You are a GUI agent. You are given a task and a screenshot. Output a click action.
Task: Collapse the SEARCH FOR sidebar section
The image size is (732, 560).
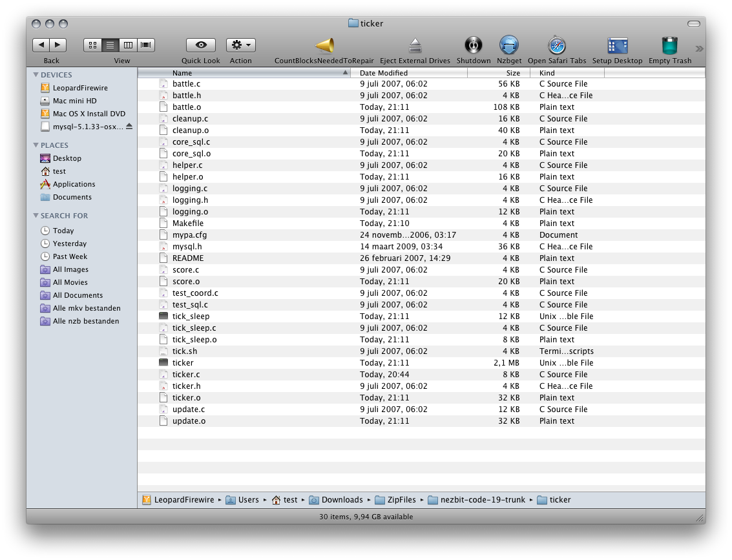pyautogui.click(x=36, y=216)
